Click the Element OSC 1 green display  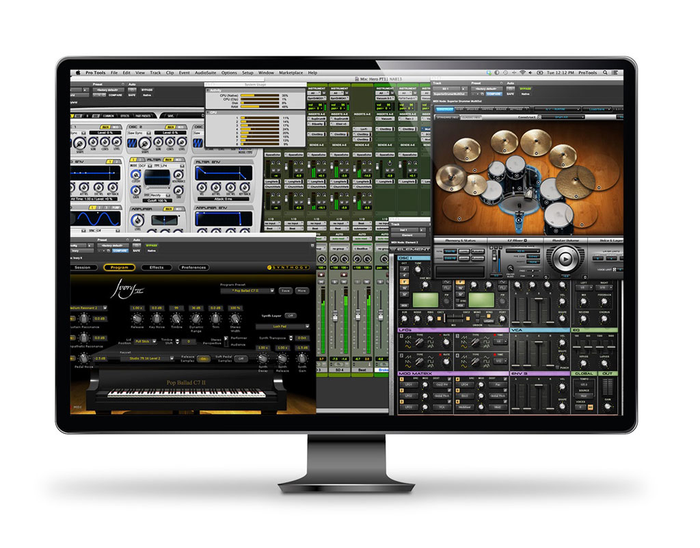(x=426, y=299)
